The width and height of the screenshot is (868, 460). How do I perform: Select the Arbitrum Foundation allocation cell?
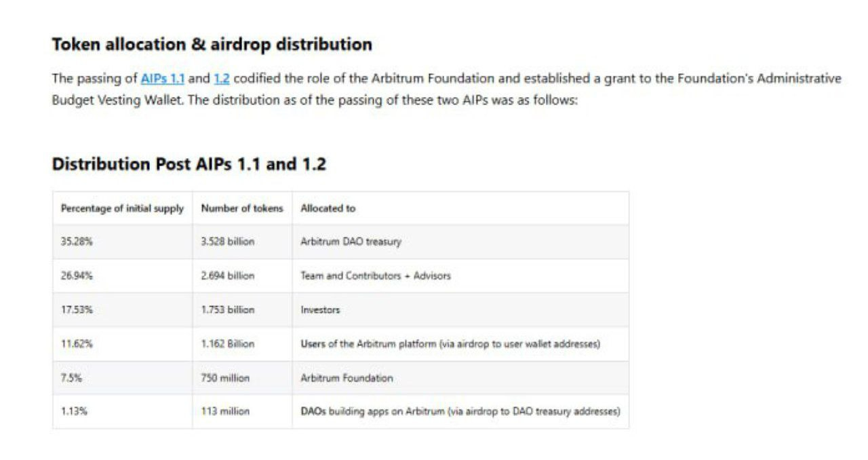click(x=347, y=378)
